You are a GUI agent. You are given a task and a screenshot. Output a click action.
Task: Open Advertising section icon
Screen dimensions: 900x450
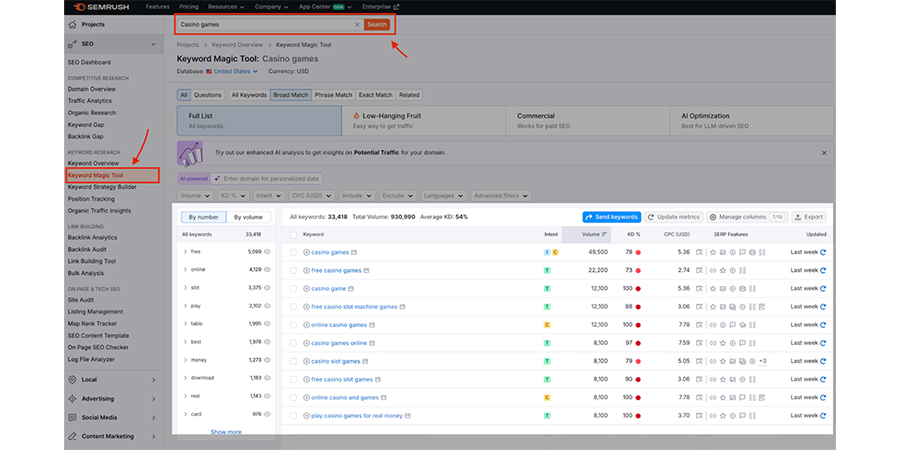(x=72, y=398)
